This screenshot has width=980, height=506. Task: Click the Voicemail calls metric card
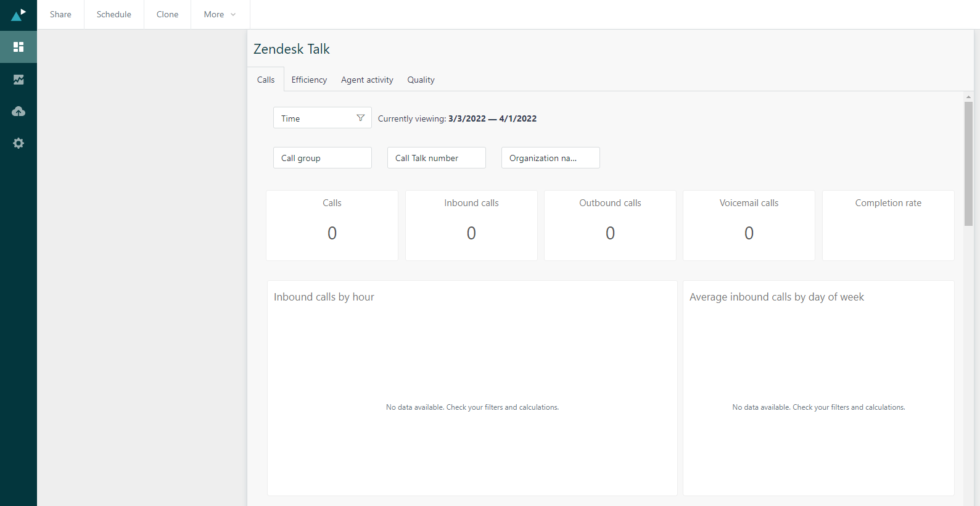point(749,225)
